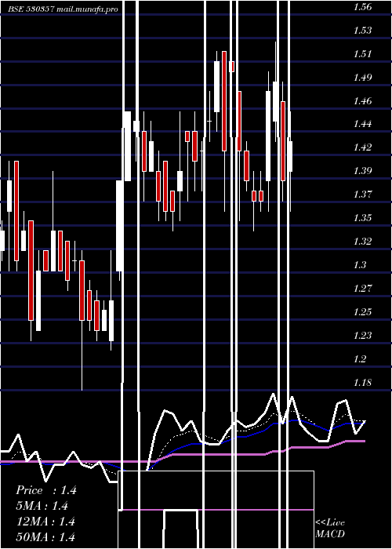The width and height of the screenshot is (392, 549).
Task: Click the <<Live MACD label
Action: click(330, 528)
